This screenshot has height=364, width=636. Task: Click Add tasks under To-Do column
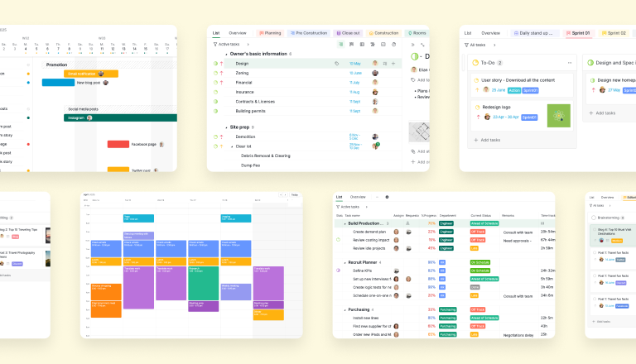click(x=489, y=141)
